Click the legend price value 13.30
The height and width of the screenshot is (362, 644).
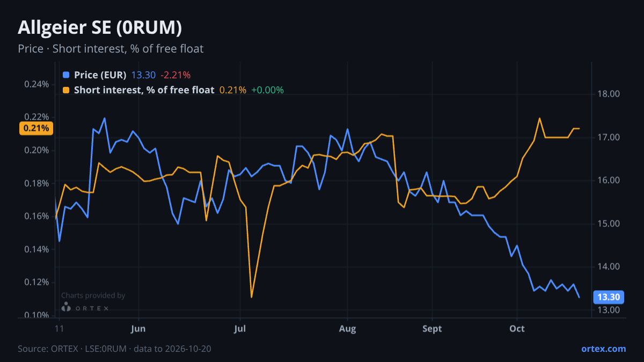click(x=143, y=75)
